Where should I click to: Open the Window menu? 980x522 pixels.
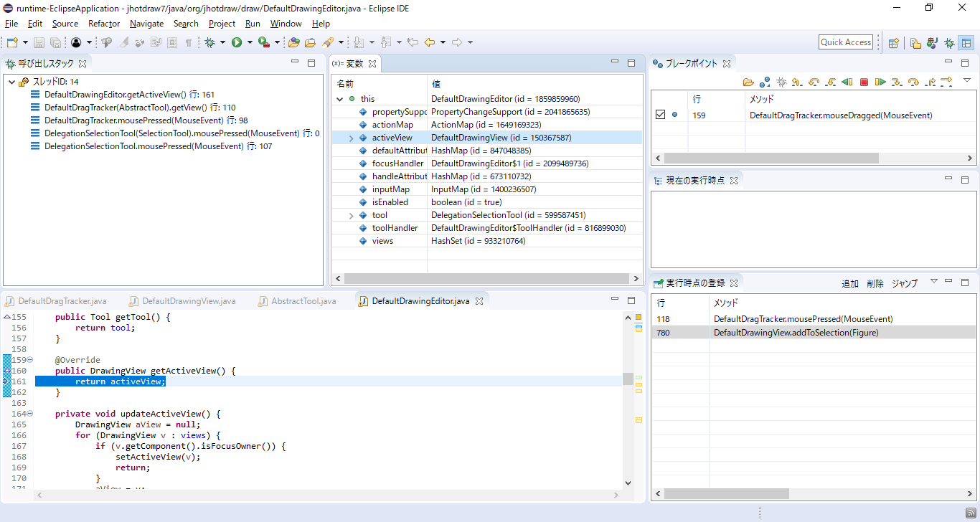pyautogui.click(x=286, y=24)
